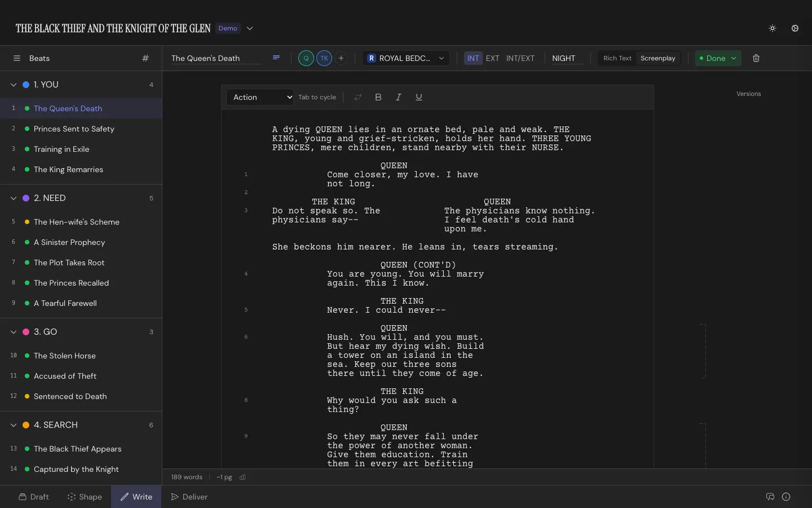This screenshot has width=812, height=508.
Task: Open the project title dropdown chevron
Action: tap(250, 28)
